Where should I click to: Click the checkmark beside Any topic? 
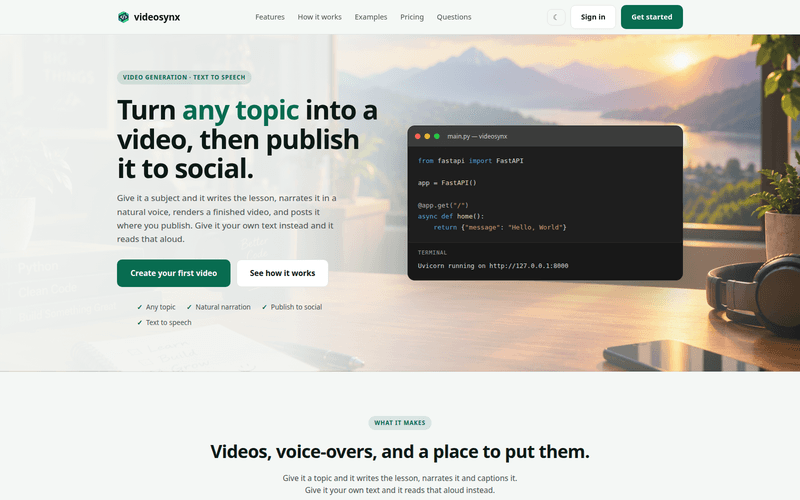click(x=139, y=307)
